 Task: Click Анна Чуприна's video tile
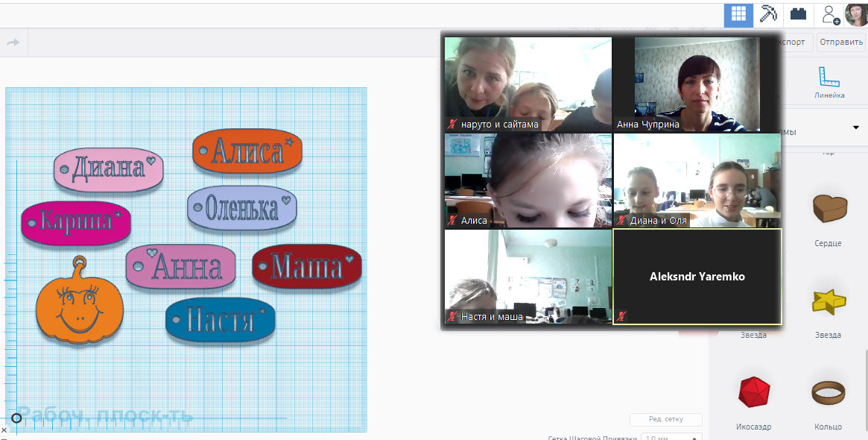pyautogui.click(x=697, y=84)
